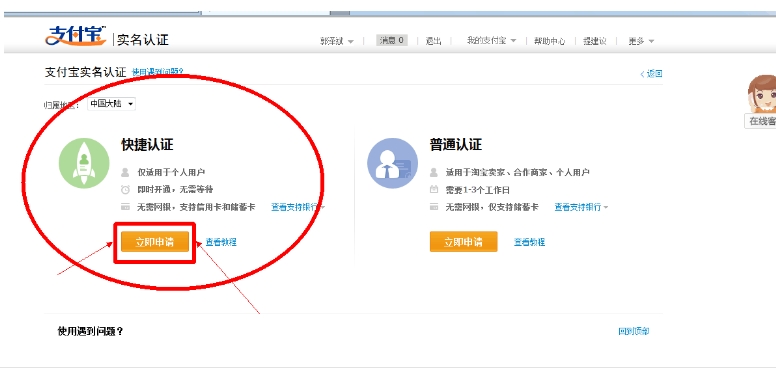Open 提建议 in the header
Image resolution: width=776 pixels, height=368 pixels.
point(594,41)
